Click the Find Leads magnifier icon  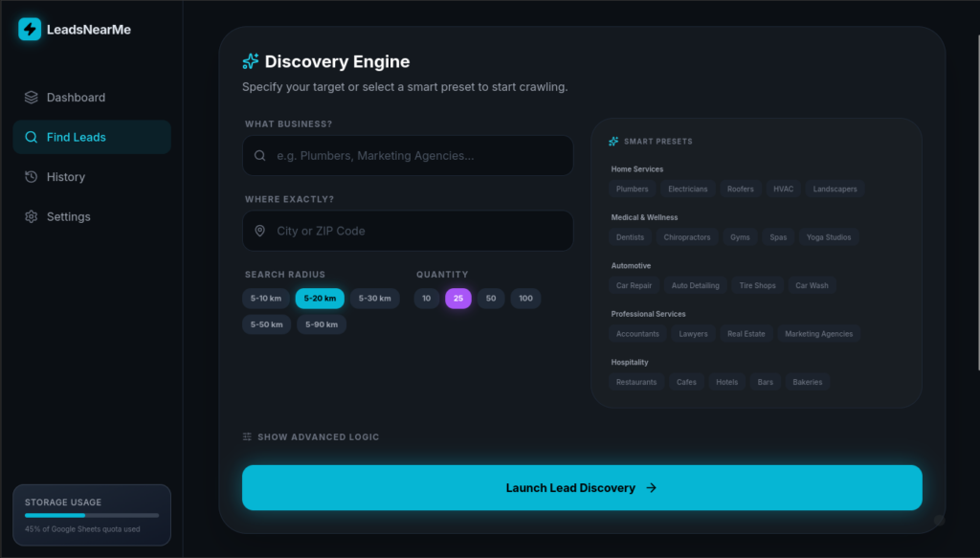click(32, 137)
